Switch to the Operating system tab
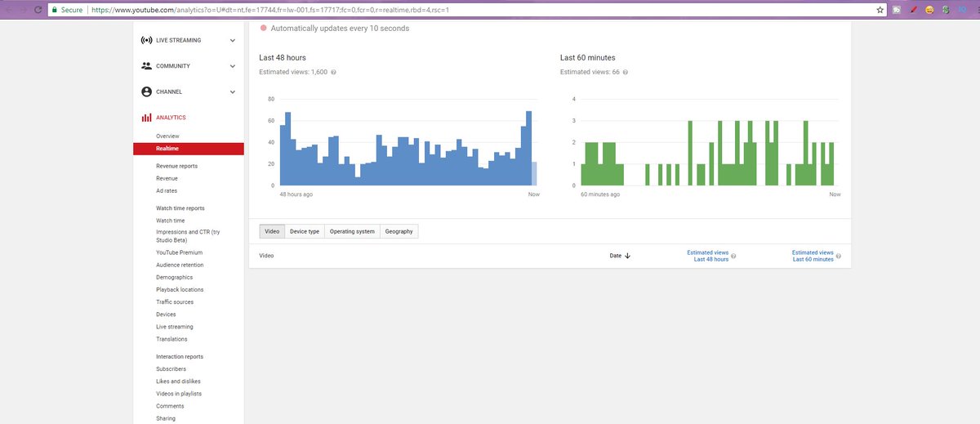Viewport: 980px width, 424px height. click(352, 231)
